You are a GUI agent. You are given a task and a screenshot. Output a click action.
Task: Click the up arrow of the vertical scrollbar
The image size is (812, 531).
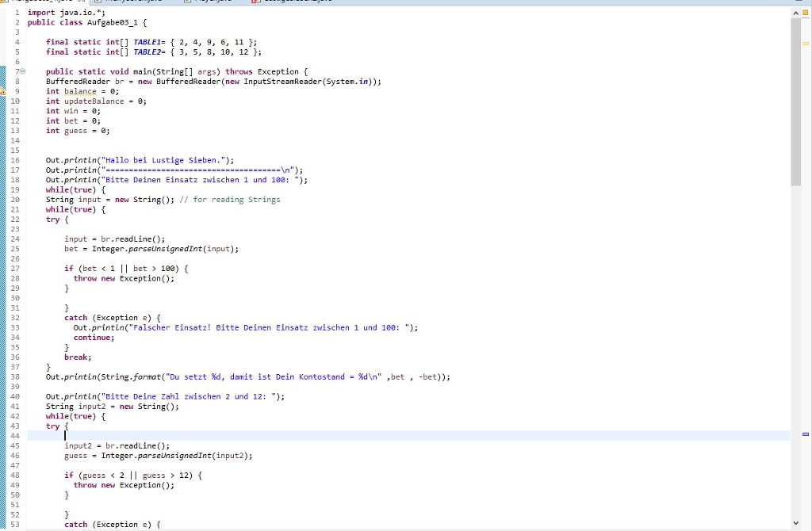coord(797,12)
